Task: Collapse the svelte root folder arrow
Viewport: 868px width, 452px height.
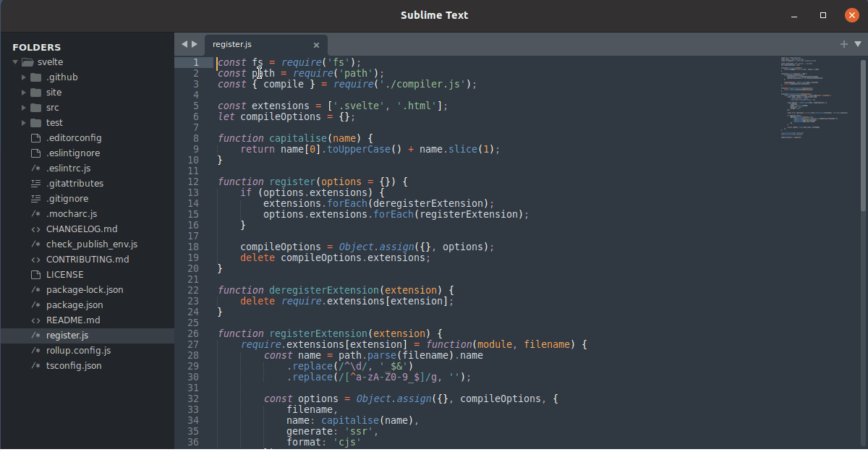Action: (x=15, y=62)
